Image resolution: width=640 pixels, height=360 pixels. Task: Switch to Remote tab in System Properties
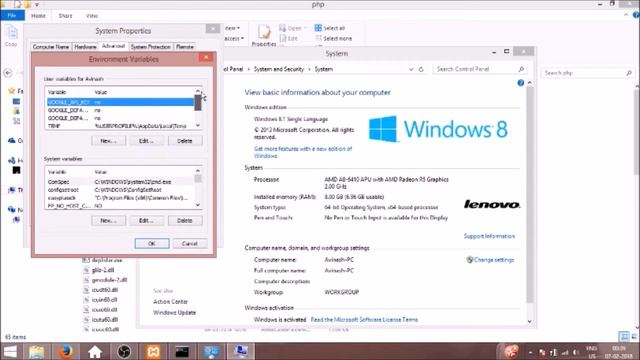point(184,47)
